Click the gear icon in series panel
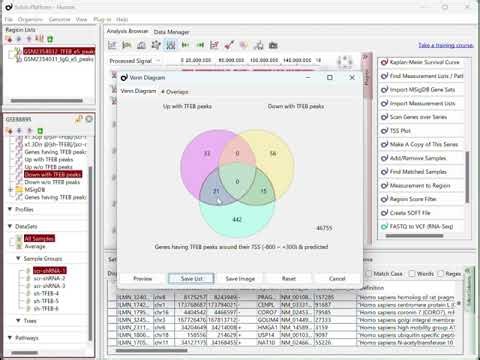The image size is (480, 360). [89, 119]
